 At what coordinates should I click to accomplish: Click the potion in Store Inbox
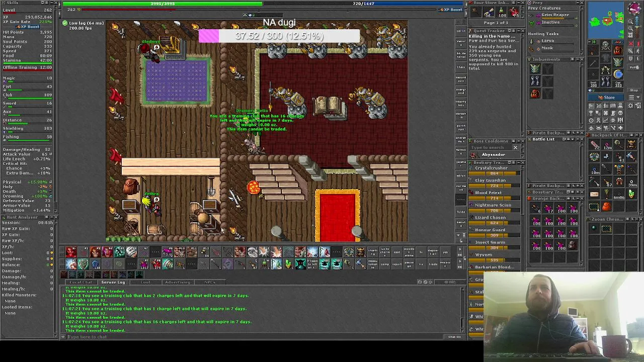click(501, 12)
